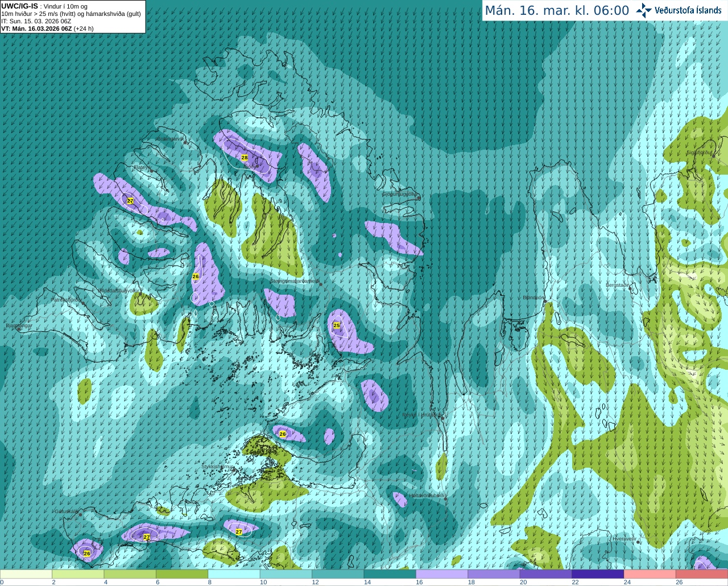Click the date header 'Mán. 16. mar. kl. 06:00'
The image size is (728, 586).
click(x=557, y=11)
